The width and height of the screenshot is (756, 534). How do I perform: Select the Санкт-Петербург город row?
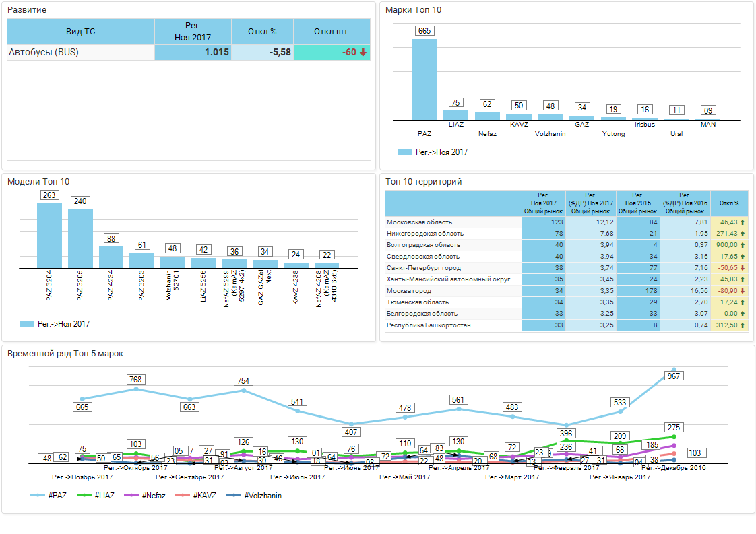point(566,268)
